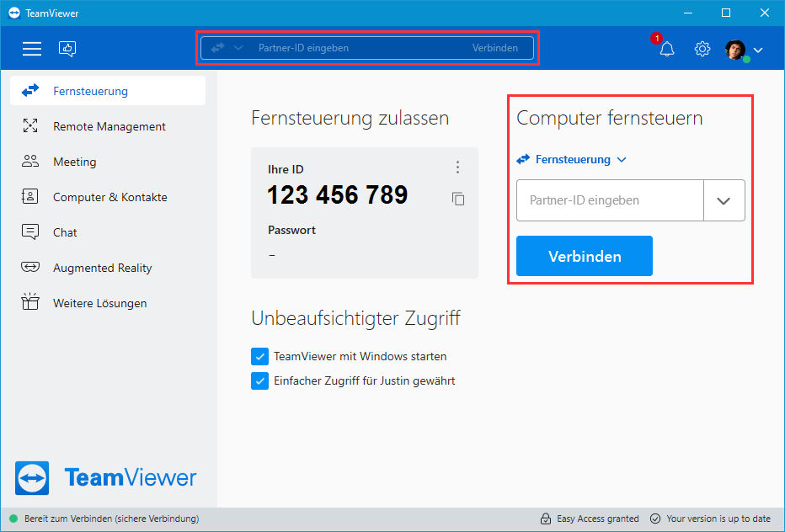Image resolution: width=785 pixels, height=532 pixels.
Task: Open the hamburger menu
Action: click(31, 49)
